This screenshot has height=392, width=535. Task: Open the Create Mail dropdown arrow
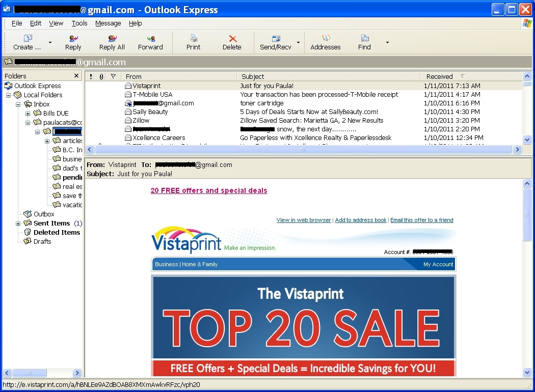50,43
